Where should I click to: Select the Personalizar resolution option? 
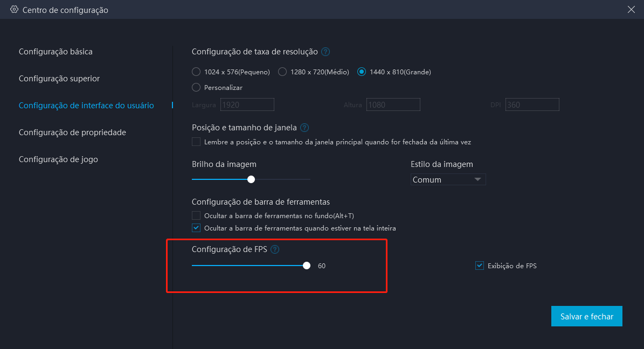(x=196, y=87)
